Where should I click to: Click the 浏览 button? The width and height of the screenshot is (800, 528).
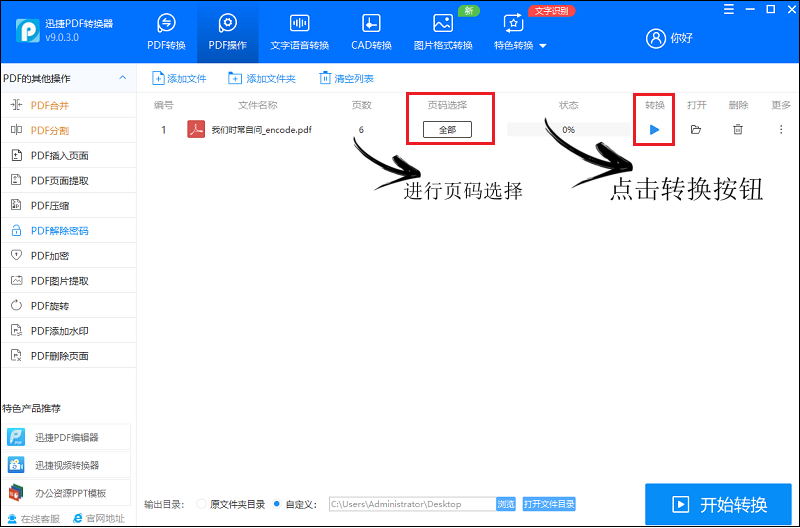tap(506, 504)
